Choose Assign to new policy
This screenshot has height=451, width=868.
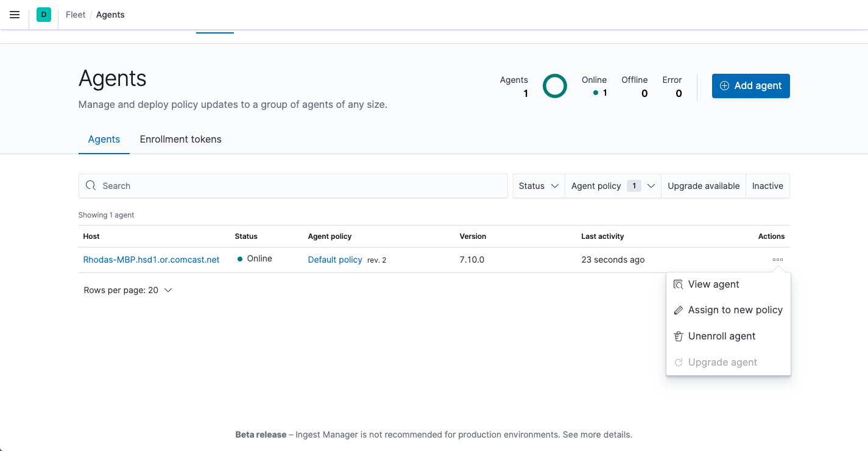click(x=735, y=310)
